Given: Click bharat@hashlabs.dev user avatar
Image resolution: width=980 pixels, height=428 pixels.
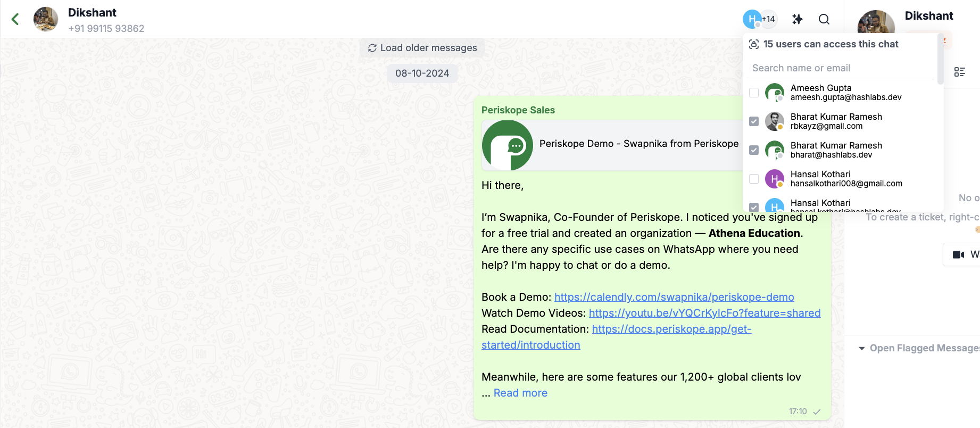Looking at the screenshot, I should [x=775, y=150].
